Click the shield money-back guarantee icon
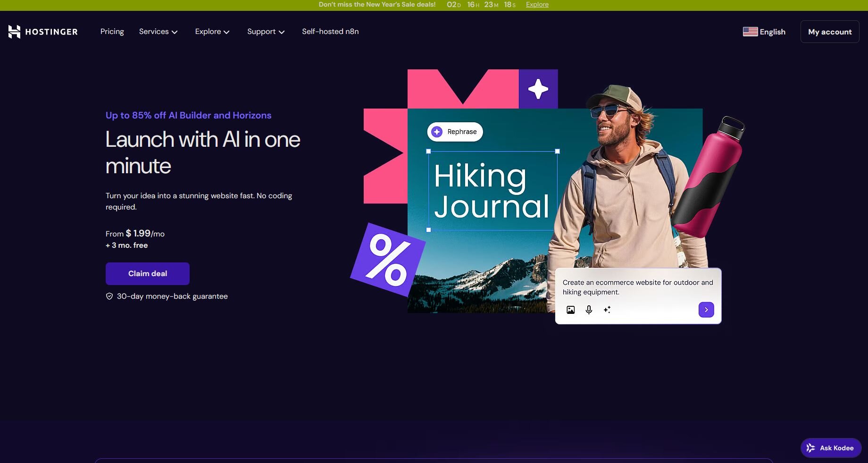Screen dimensions: 868x463 click(109, 296)
